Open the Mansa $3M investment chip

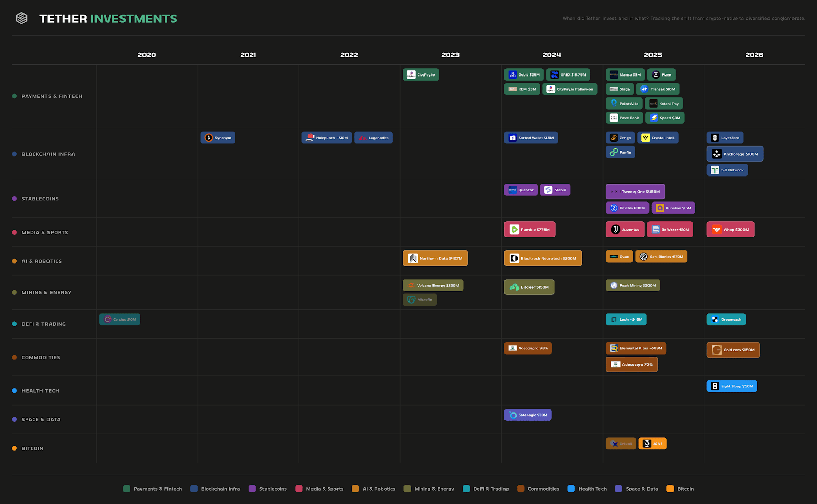tap(625, 74)
